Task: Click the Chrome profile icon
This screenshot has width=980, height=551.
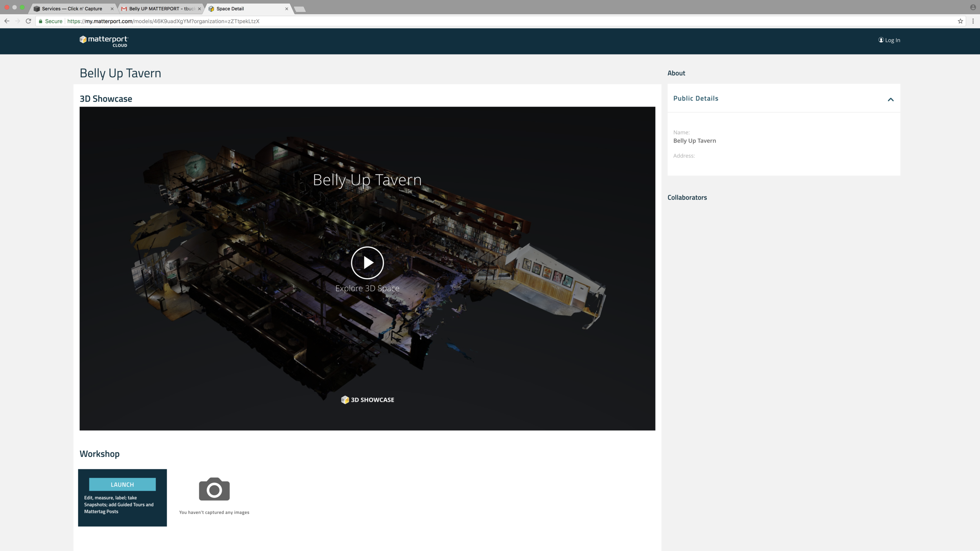Action: point(973,7)
